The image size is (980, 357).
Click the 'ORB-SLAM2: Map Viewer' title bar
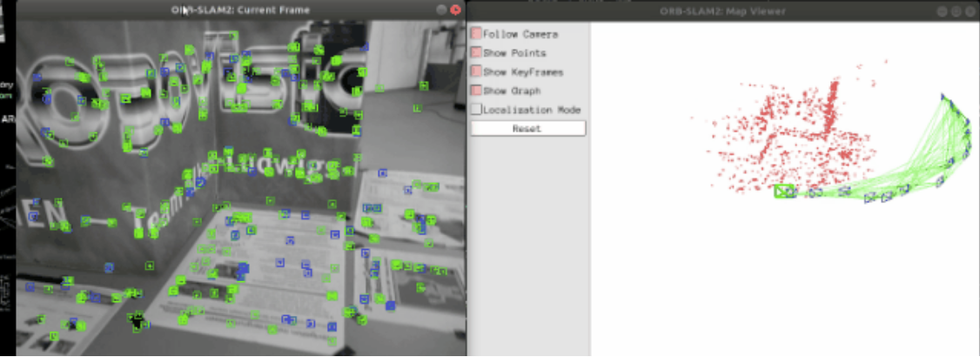[723, 10]
